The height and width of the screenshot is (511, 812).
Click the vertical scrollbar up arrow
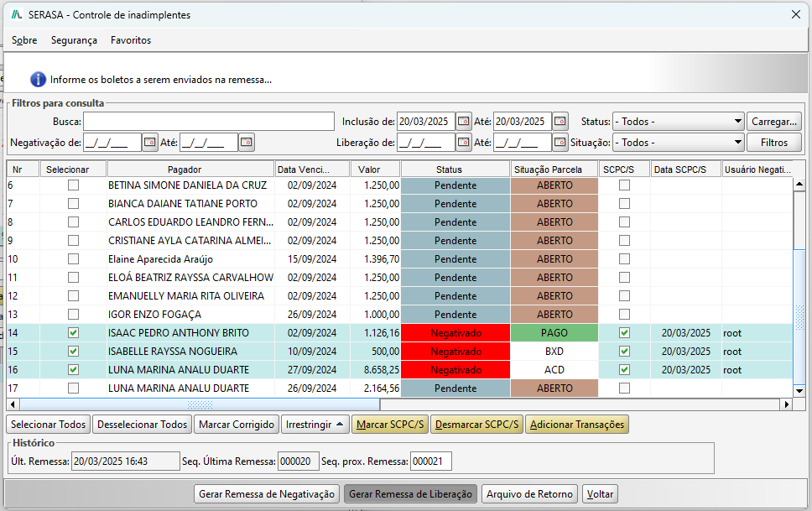tap(799, 184)
